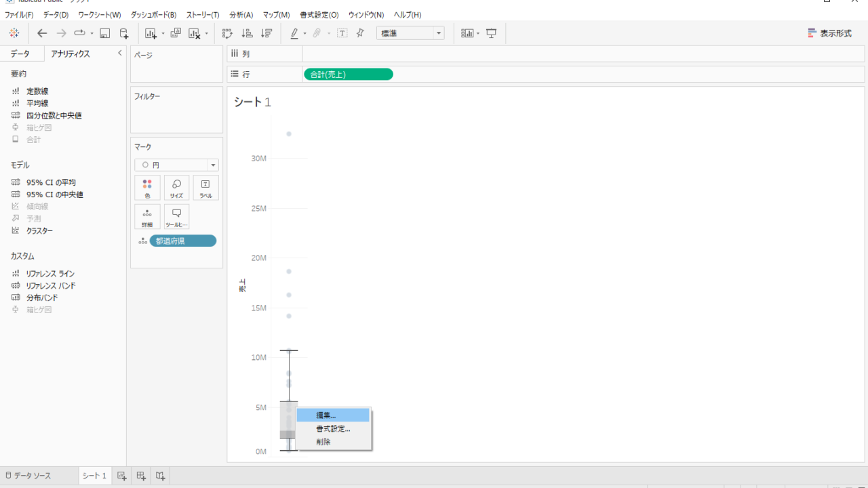Open the 分析(A) menu

[241, 14]
